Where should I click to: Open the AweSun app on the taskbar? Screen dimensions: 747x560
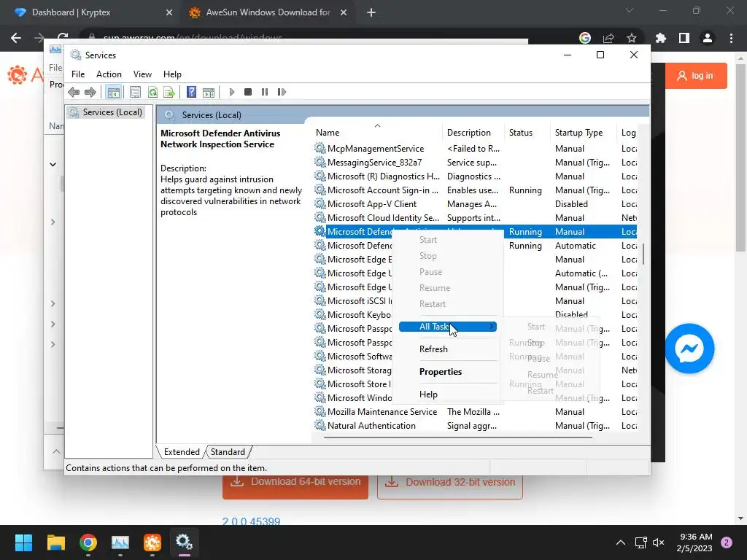[152, 542]
